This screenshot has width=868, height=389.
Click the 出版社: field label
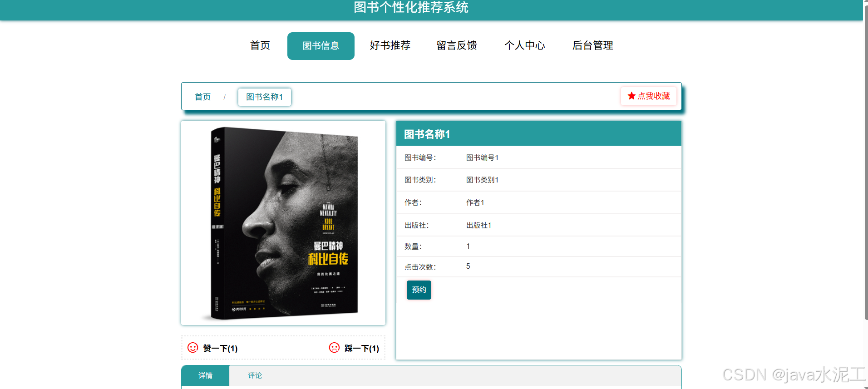click(x=417, y=225)
